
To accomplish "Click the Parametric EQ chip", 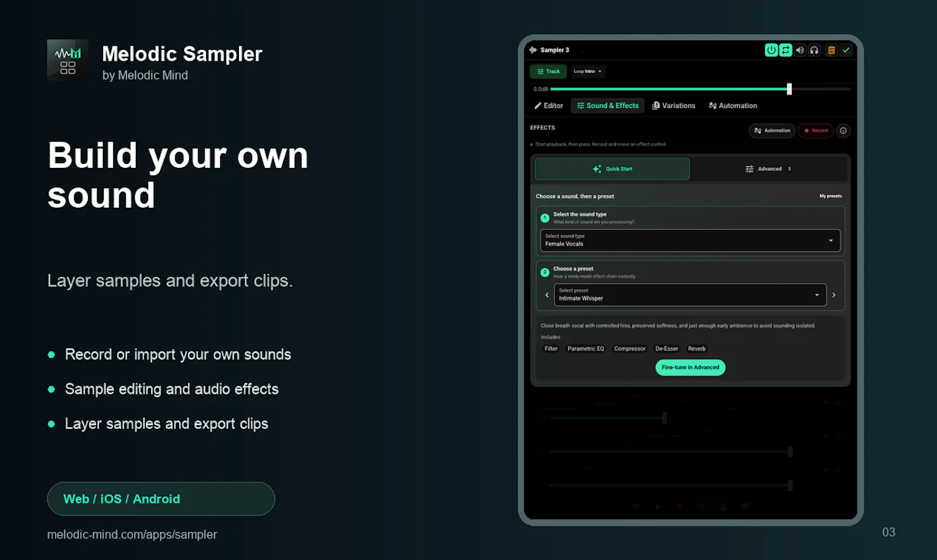I will click(586, 349).
